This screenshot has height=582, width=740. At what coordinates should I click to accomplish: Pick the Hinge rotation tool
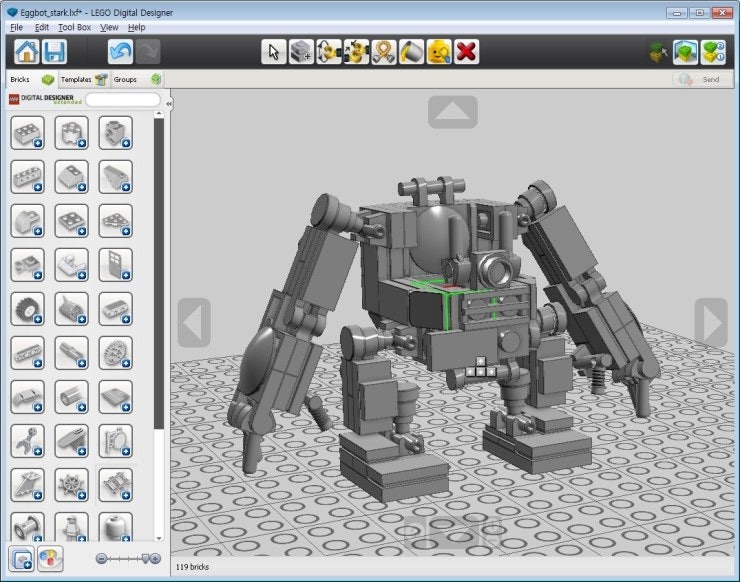pos(329,51)
